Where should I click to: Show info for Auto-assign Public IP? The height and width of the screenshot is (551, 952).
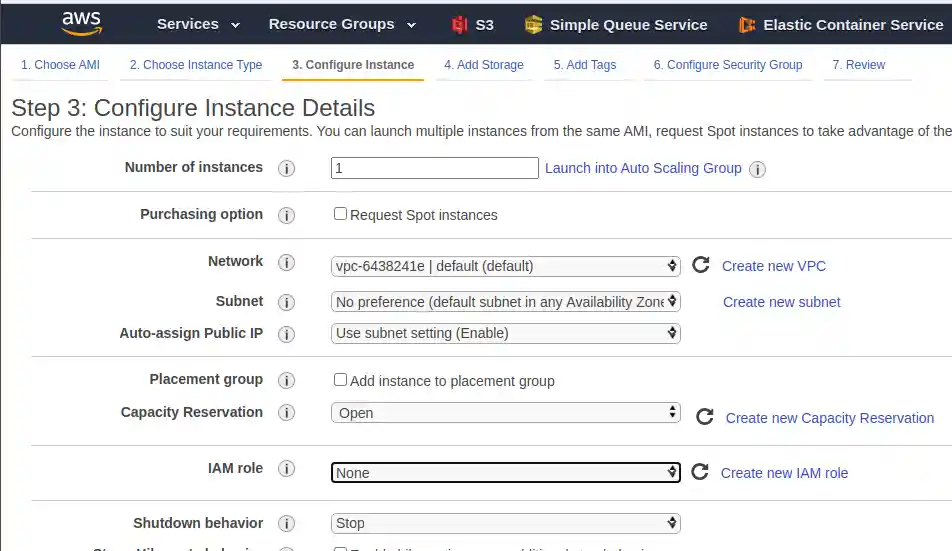[286, 334]
